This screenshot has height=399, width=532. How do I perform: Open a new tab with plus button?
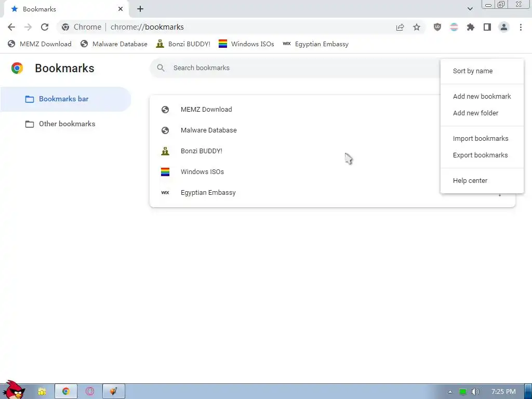tap(140, 9)
